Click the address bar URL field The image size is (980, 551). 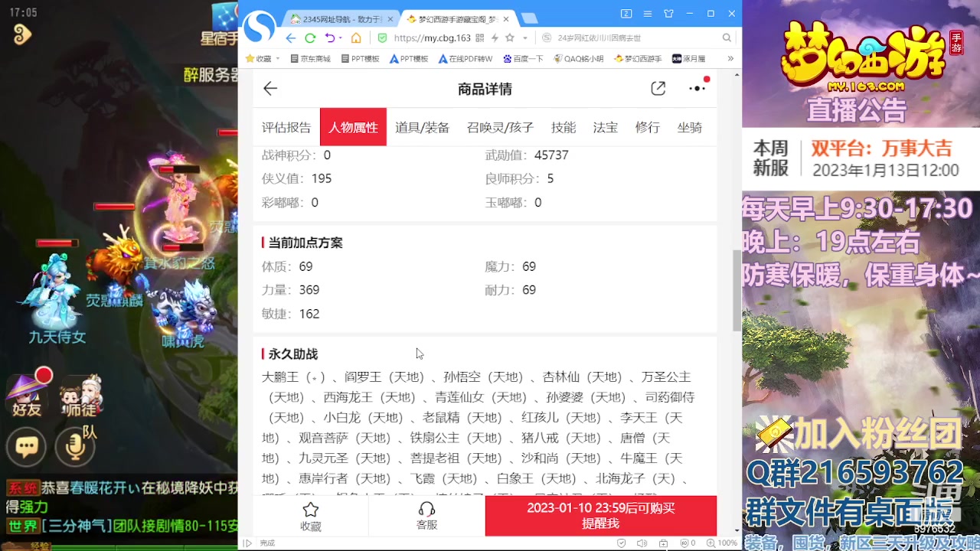tap(433, 38)
